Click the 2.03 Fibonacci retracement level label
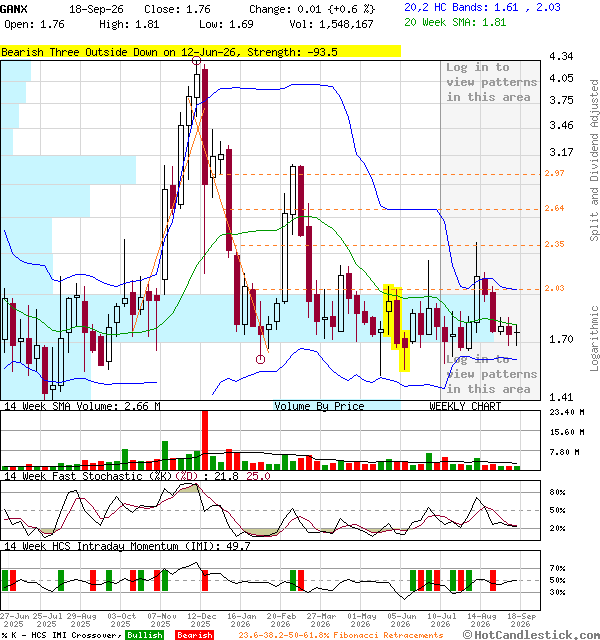The image size is (600, 640). [554, 288]
